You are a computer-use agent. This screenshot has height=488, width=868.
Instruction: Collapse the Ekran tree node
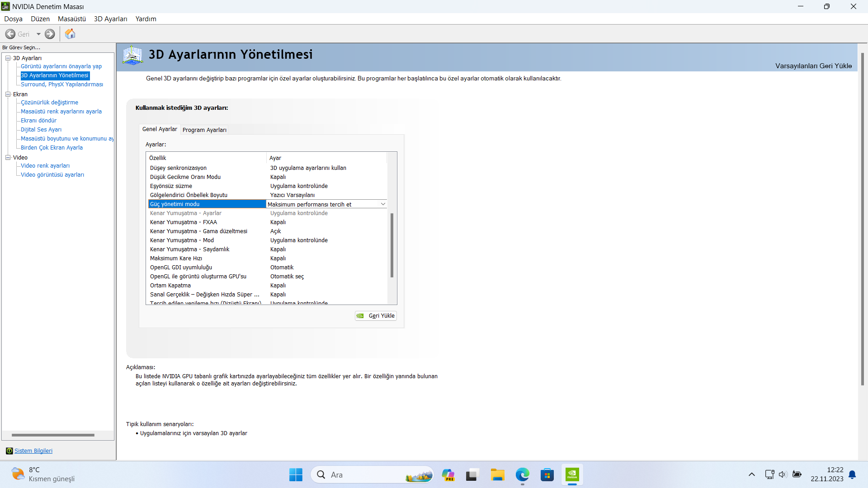[x=8, y=94]
